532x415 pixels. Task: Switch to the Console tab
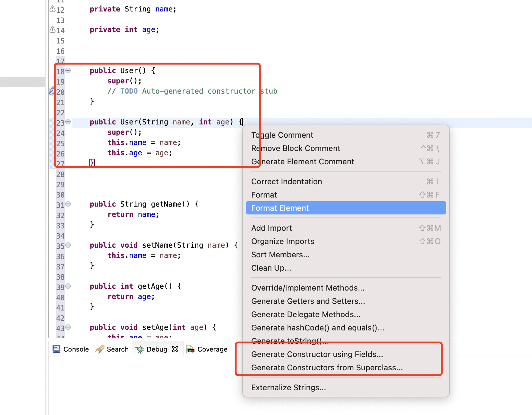tap(71, 349)
